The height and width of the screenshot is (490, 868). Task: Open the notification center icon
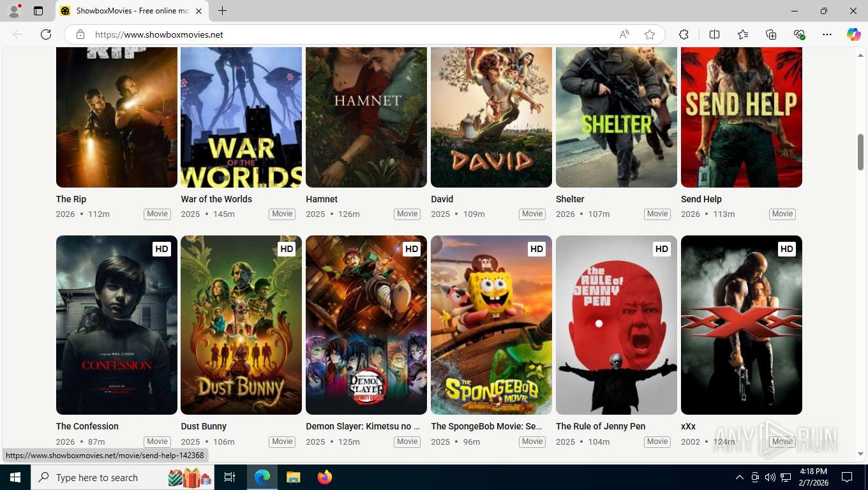pyautogui.click(x=847, y=477)
